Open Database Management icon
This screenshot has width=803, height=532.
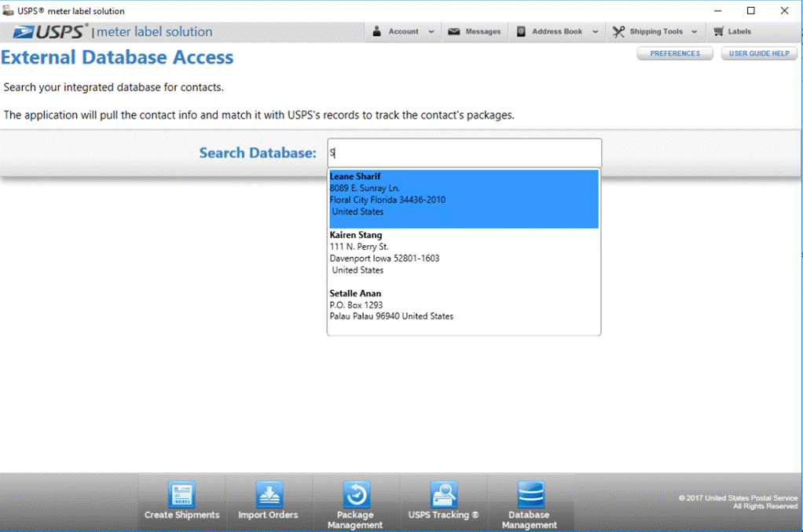click(x=530, y=494)
